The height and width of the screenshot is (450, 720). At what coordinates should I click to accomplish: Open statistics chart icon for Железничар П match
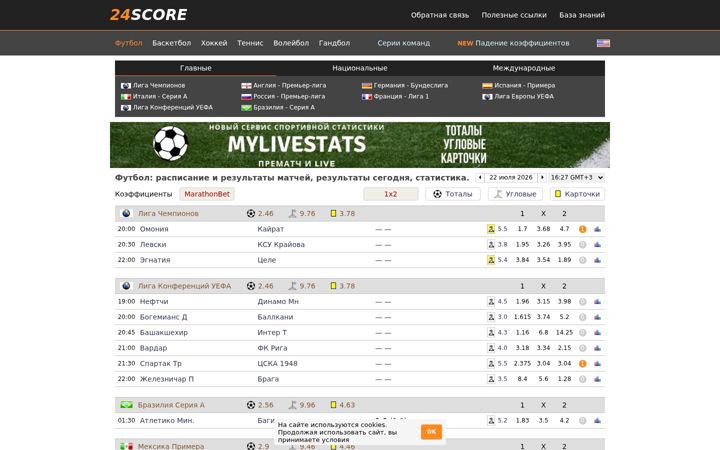(x=597, y=379)
